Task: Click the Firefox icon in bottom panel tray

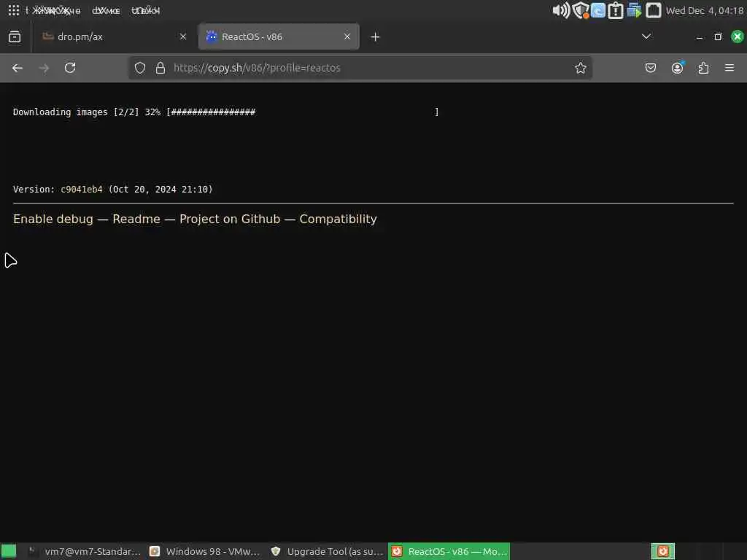Action: tap(662, 551)
